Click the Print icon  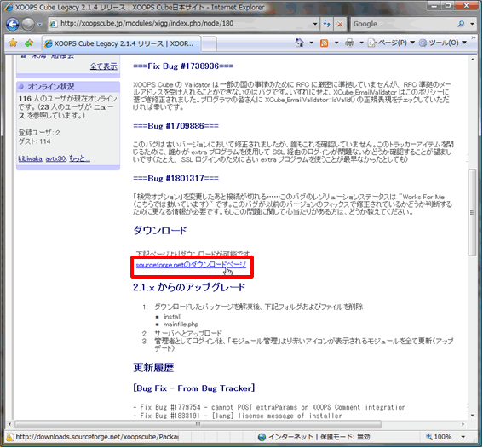tap(349, 43)
